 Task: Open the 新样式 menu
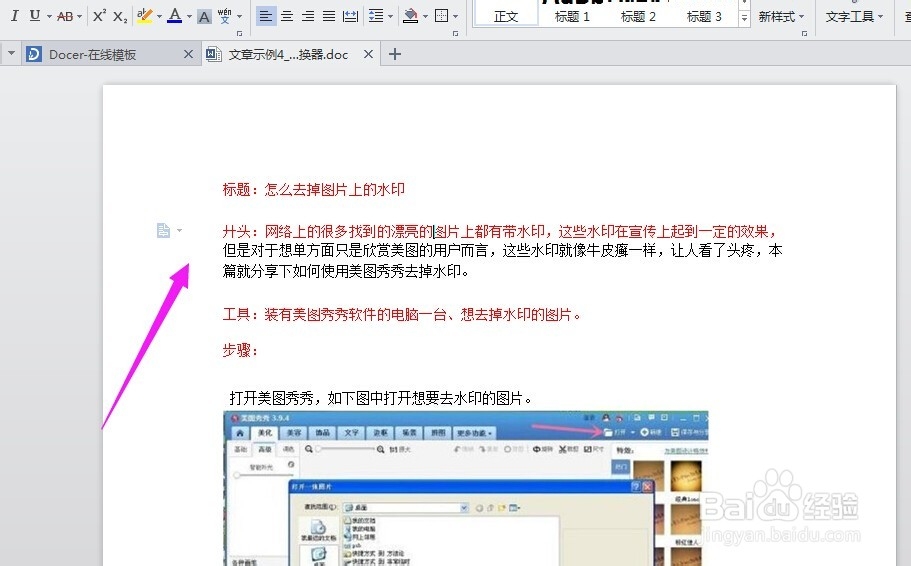[x=781, y=16]
